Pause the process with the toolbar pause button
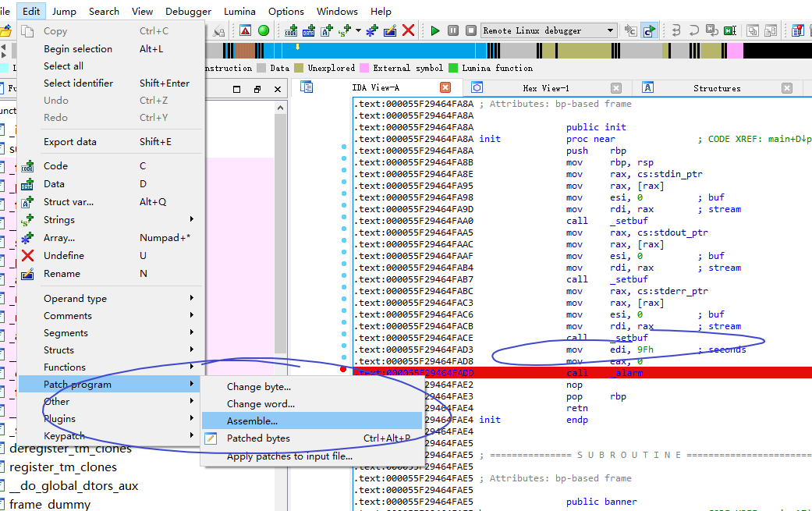Viewport: 812px width, 511px height. click(x=452, y=30)
